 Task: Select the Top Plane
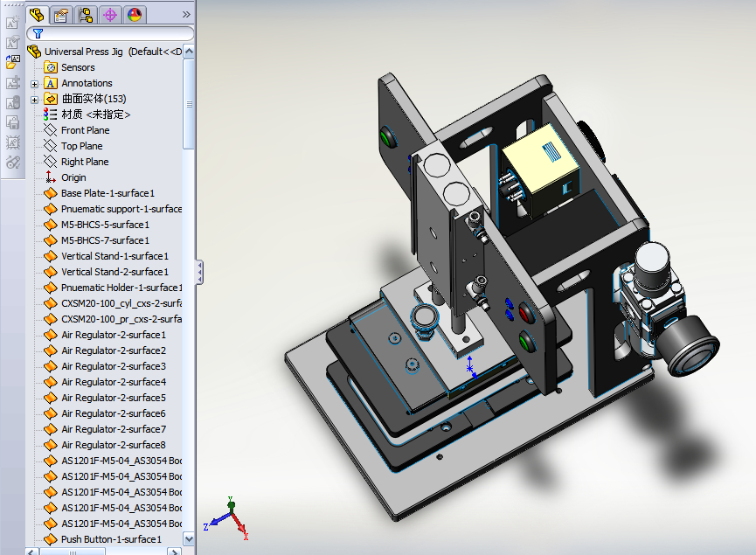[81, 146]
